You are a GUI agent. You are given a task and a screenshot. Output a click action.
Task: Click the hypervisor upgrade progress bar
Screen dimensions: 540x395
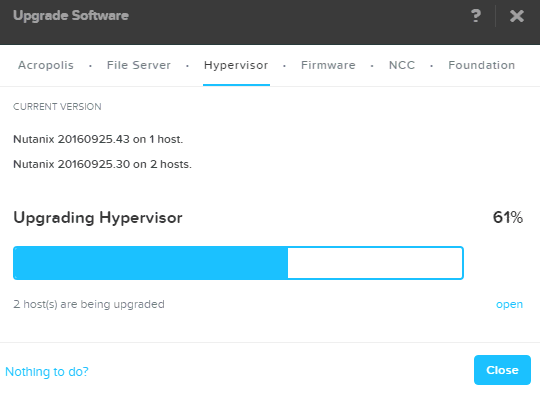pos(238,263)
